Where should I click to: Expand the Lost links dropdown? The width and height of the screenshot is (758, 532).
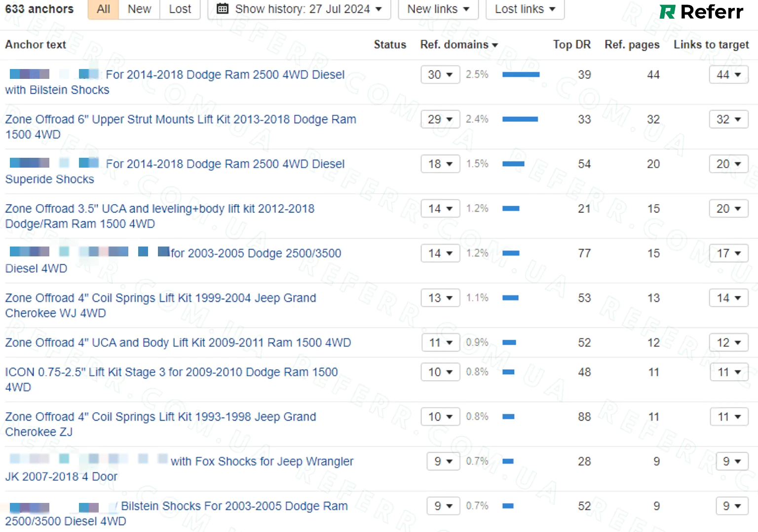[x=525, y=9]
